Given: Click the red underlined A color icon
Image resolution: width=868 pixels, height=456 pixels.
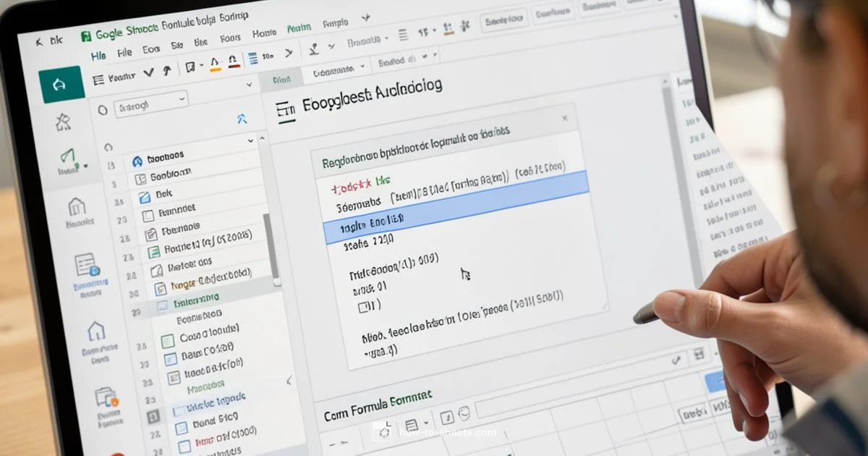Looking at the screenshot, I should coord(233,62).
